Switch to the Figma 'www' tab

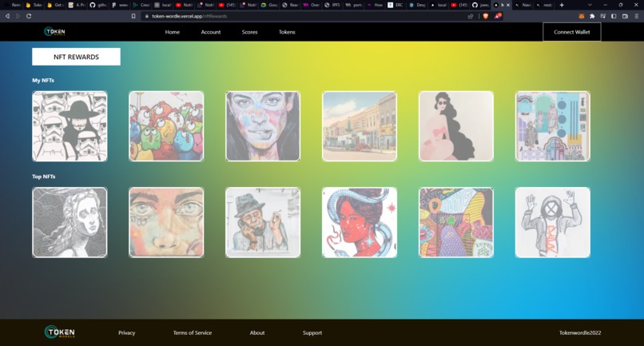click(119, 5)
